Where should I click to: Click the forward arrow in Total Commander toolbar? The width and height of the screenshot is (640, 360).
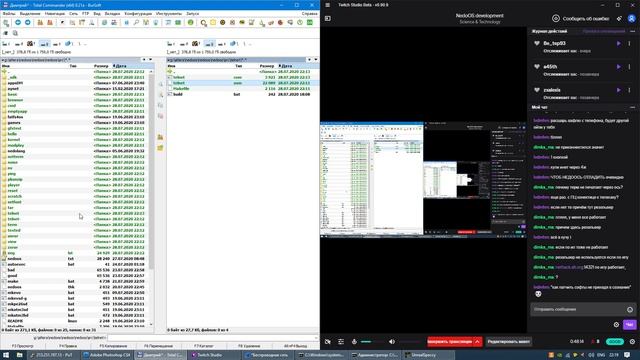27,22
